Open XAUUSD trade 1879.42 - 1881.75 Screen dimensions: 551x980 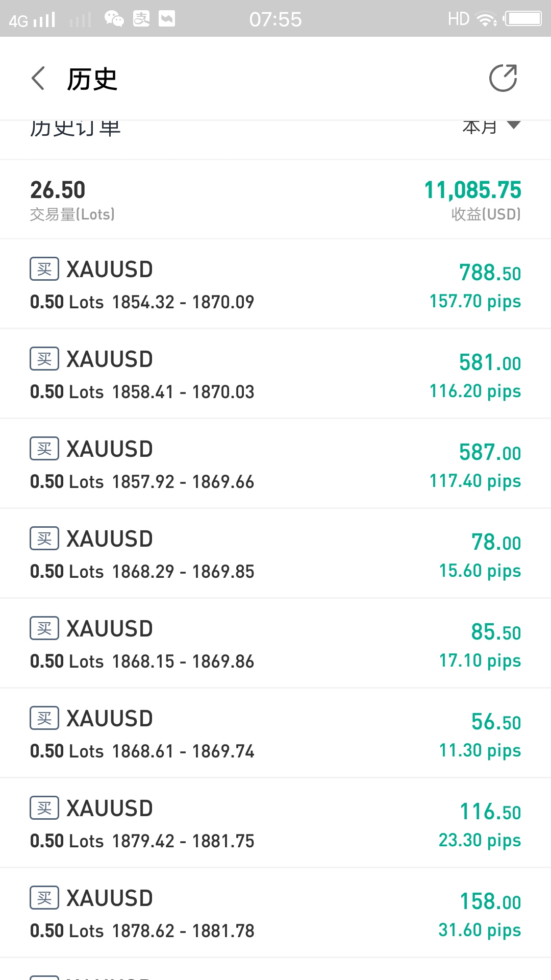tap(275, 823)
